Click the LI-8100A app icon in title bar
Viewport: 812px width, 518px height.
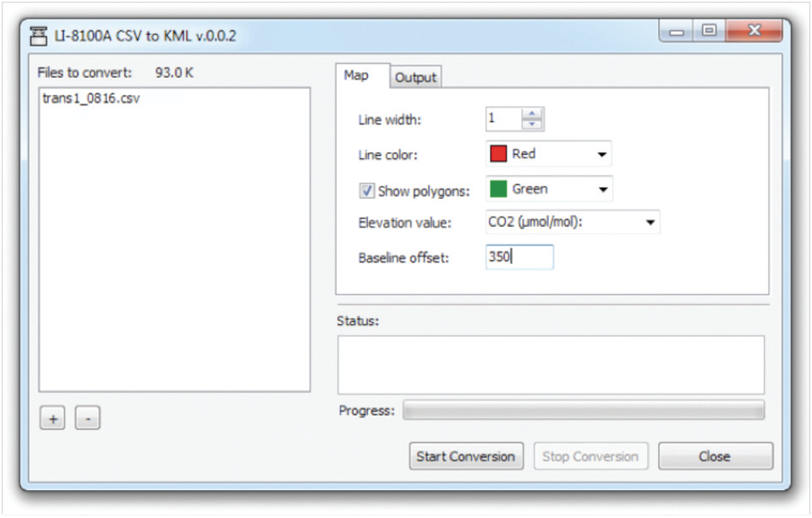click(x=38, y=36)
